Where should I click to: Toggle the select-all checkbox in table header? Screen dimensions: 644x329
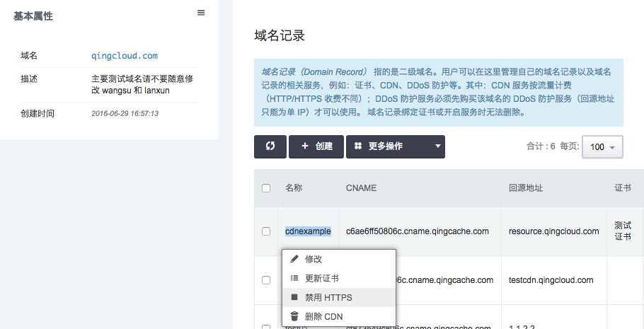(266, 188)
